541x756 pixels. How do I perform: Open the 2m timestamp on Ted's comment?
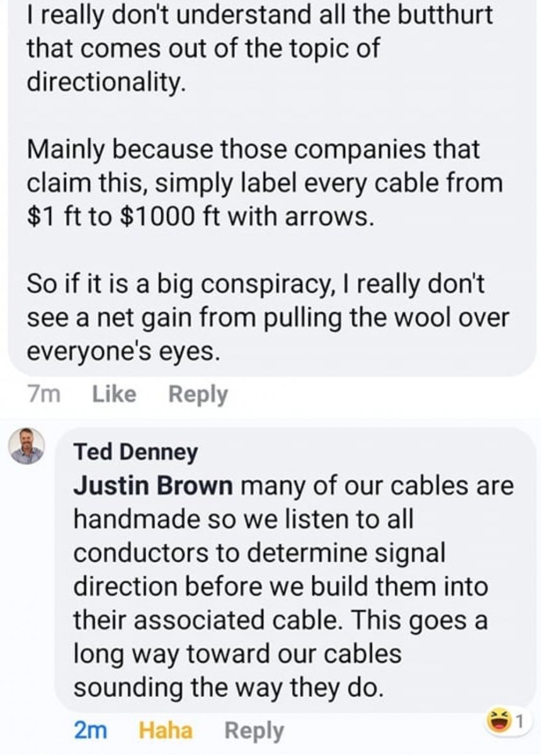90,731
